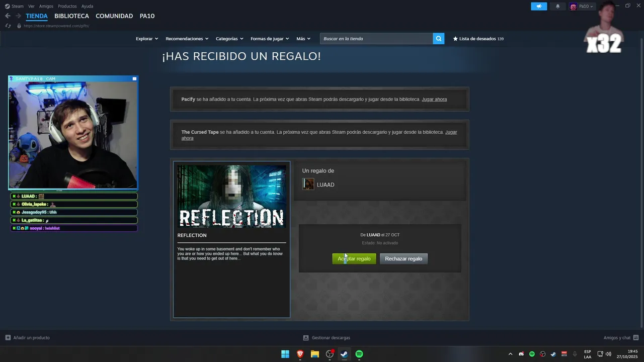Click the Discord tray icon
Viewport: 644px width, 362px height.
521,354
